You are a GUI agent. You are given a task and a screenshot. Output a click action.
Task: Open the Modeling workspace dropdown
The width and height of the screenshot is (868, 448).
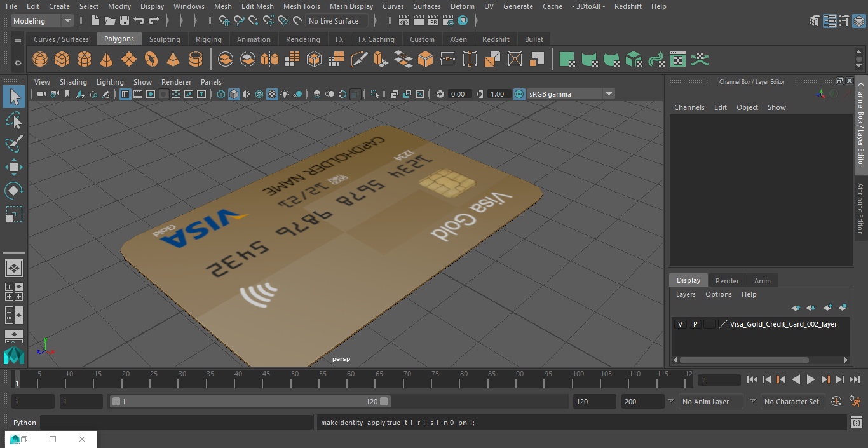(43, 21)
